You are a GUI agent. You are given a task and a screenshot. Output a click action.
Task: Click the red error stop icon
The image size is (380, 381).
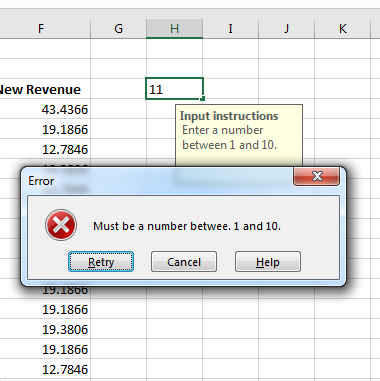coord(61,225)
